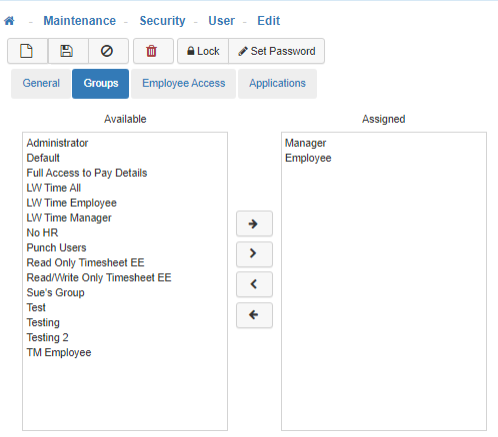
Task: Open the Employee Access tab
Action: (x=183, y=83)
